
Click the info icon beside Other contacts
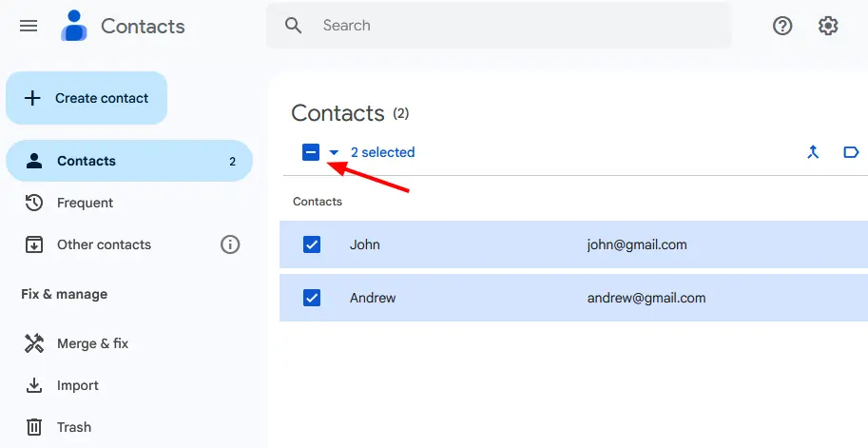click(x=230, y=244)
